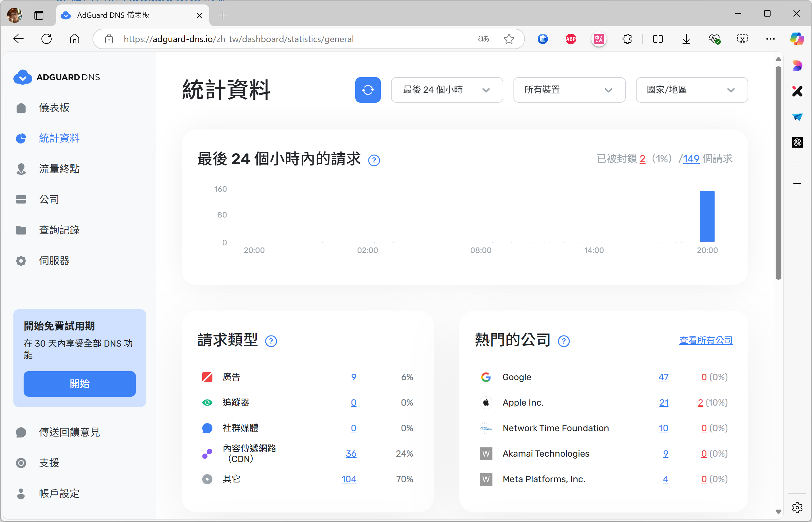The width and height of the screenshot is (812, 522).
Task: Toggle split screen view in browser
Action: pos(657,39)
